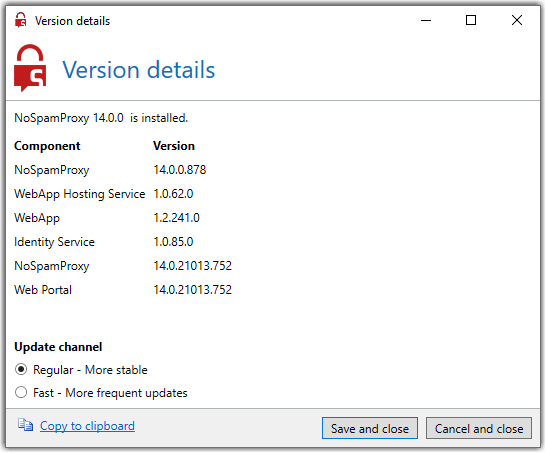Click the WebApp version 1.2.241.0
This screenshot has height=453, width=546.
click(x=177, y=218)
